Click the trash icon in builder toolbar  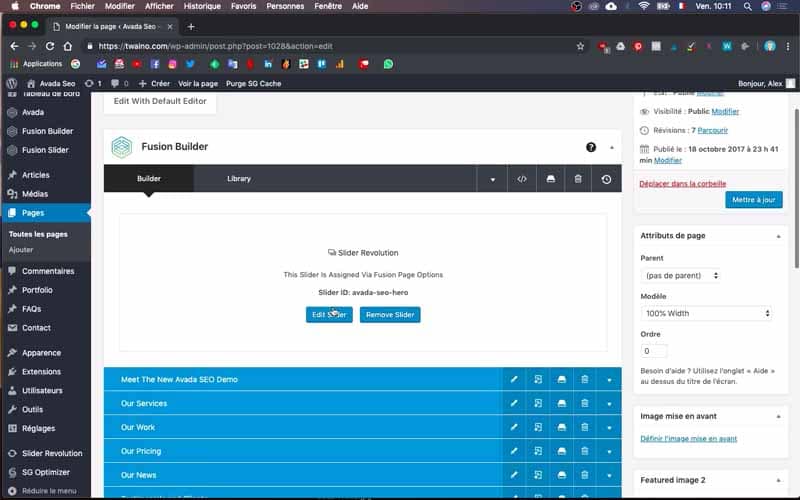[578, 179]
